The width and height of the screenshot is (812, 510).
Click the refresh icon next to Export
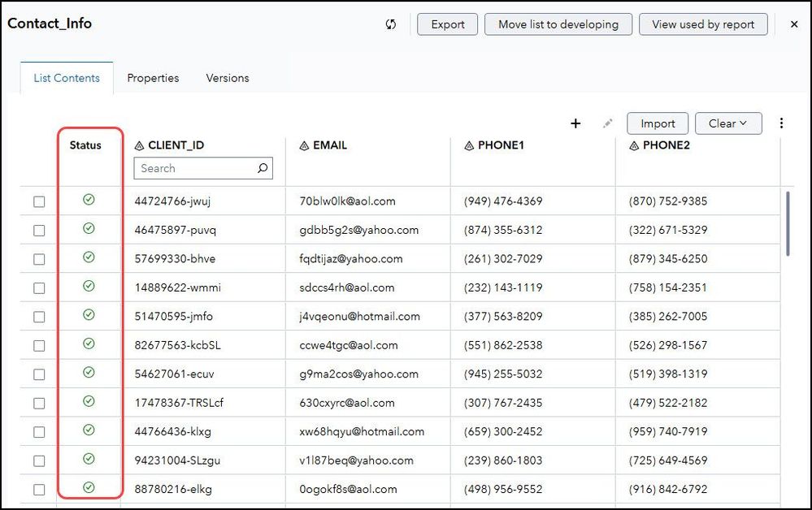pos(391,24)
